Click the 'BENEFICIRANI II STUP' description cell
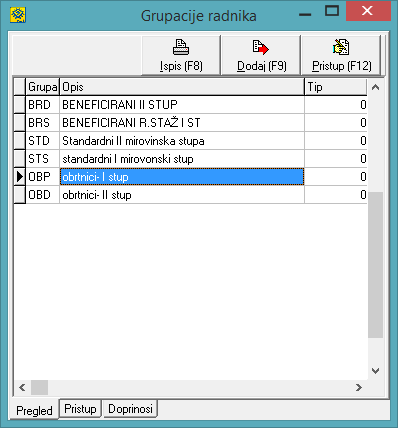The width and height of the screenshot is (398, 428). 182,105
